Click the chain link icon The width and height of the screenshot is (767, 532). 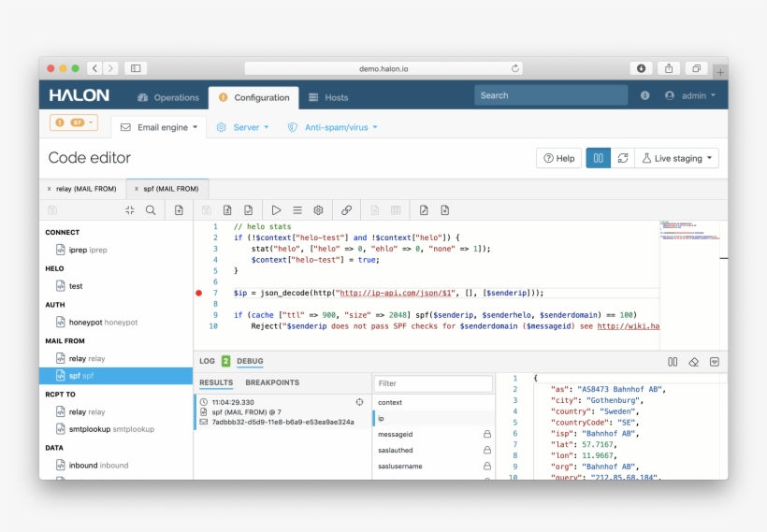coord(346,210)
